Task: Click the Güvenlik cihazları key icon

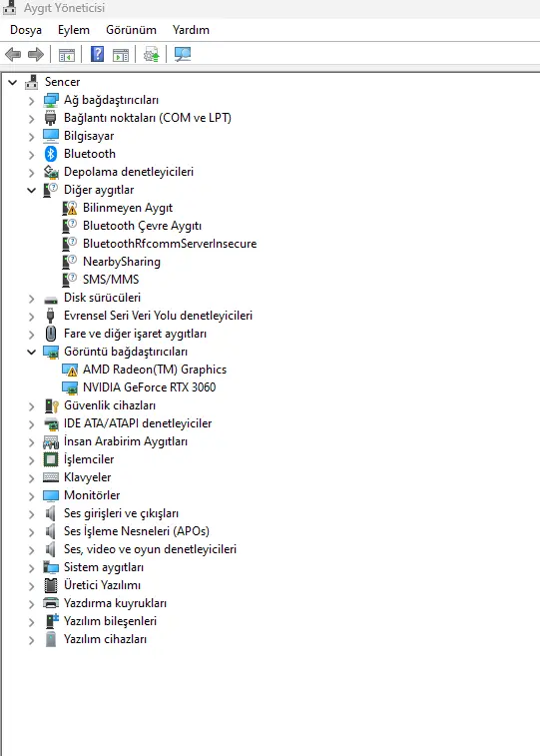Action: point(51,406)
